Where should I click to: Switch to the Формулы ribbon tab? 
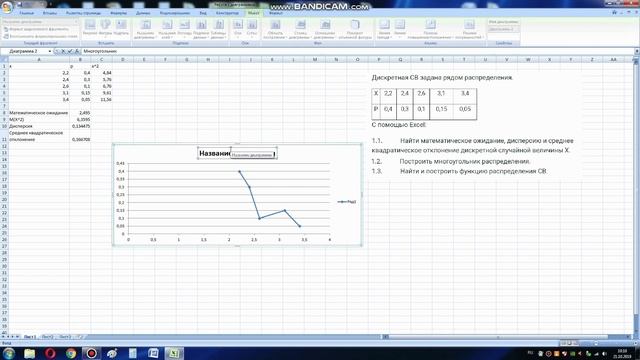[x=118, y=13]
